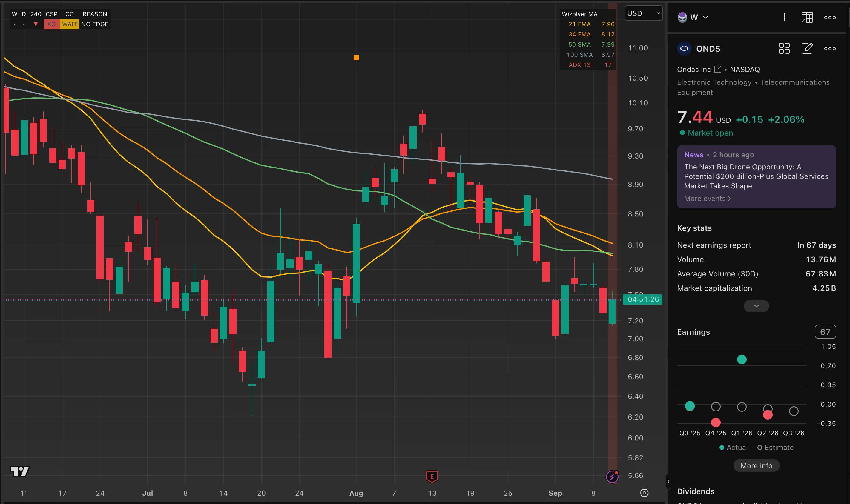Click the red down-arrow in the 240 column
This screenshot has height=504, width=850.
[36, 24]
